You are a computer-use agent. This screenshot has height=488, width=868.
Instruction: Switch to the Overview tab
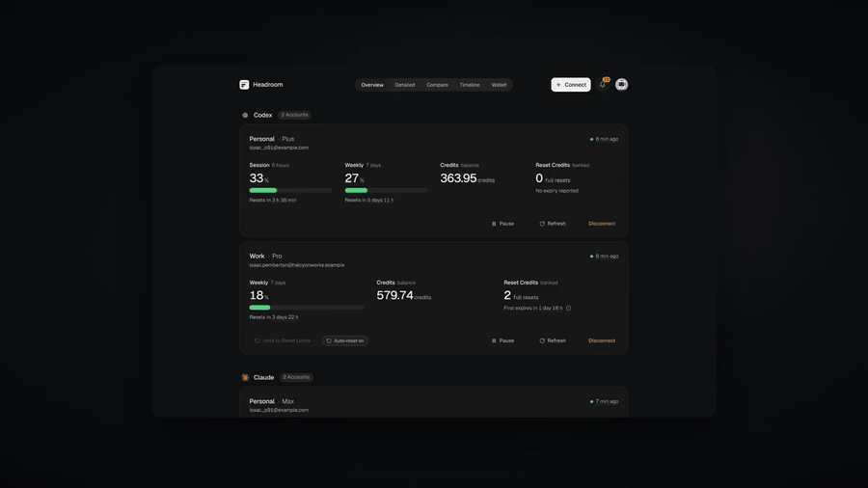pos(372,85)
